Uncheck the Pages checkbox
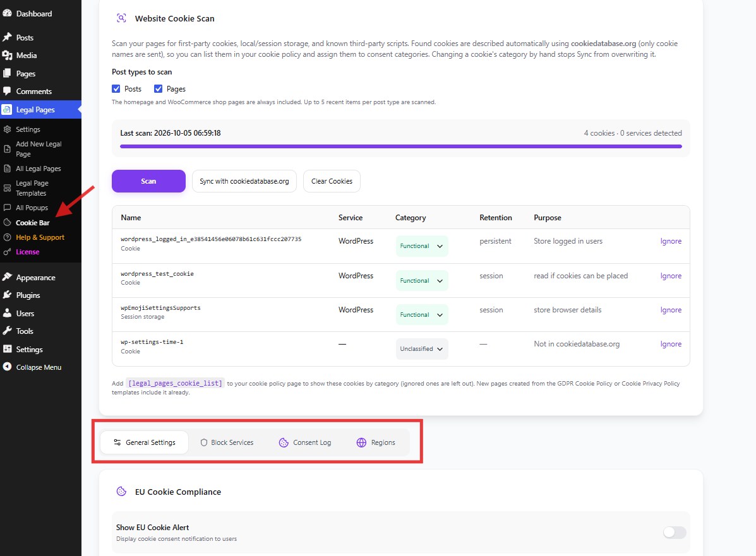This screenshot has width=756, height=556. (158, 88)
